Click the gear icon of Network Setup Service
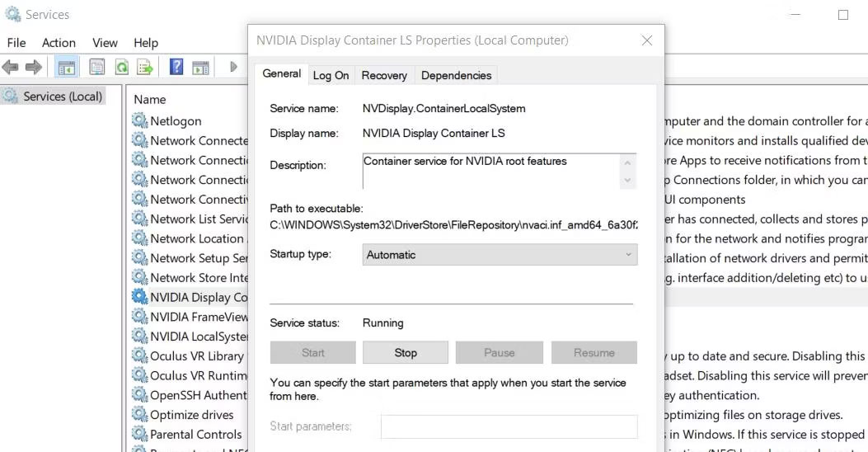 pos(139,258)
